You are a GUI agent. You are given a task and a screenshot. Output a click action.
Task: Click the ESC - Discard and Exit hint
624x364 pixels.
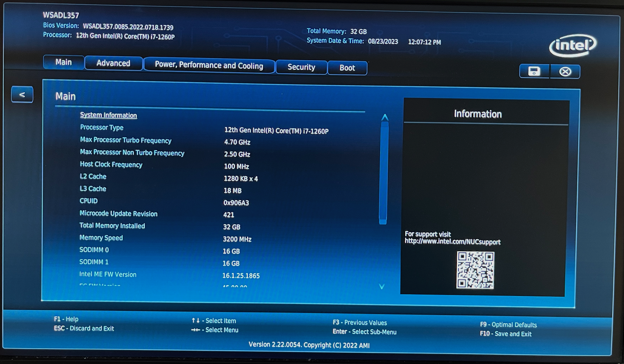pos(84,328)
